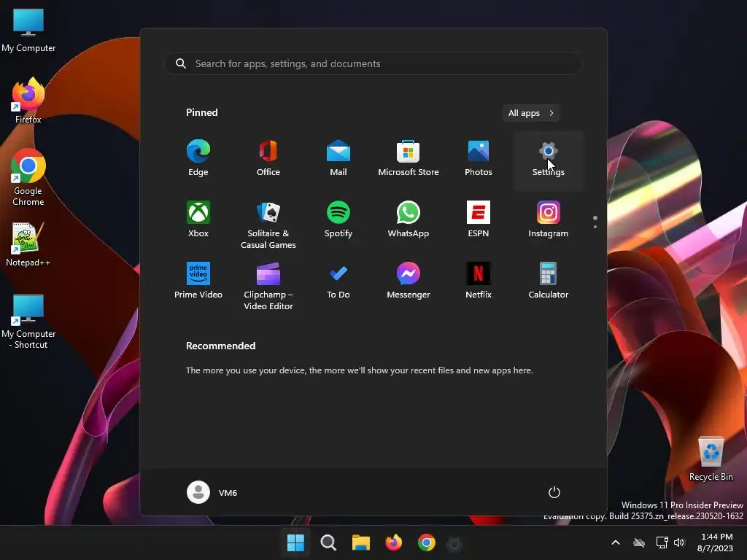Click the Power button in Start
Viewport: 747px width, 560px height.
tap(554, 492)
